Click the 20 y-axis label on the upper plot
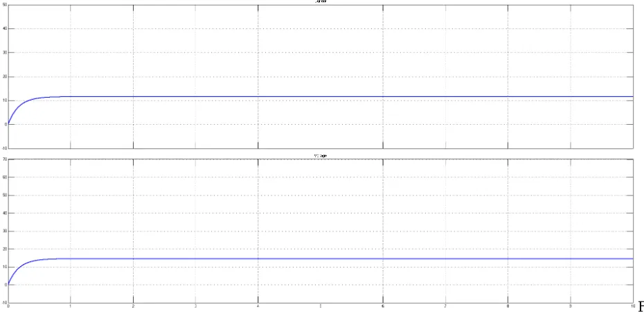 point(5,76)
